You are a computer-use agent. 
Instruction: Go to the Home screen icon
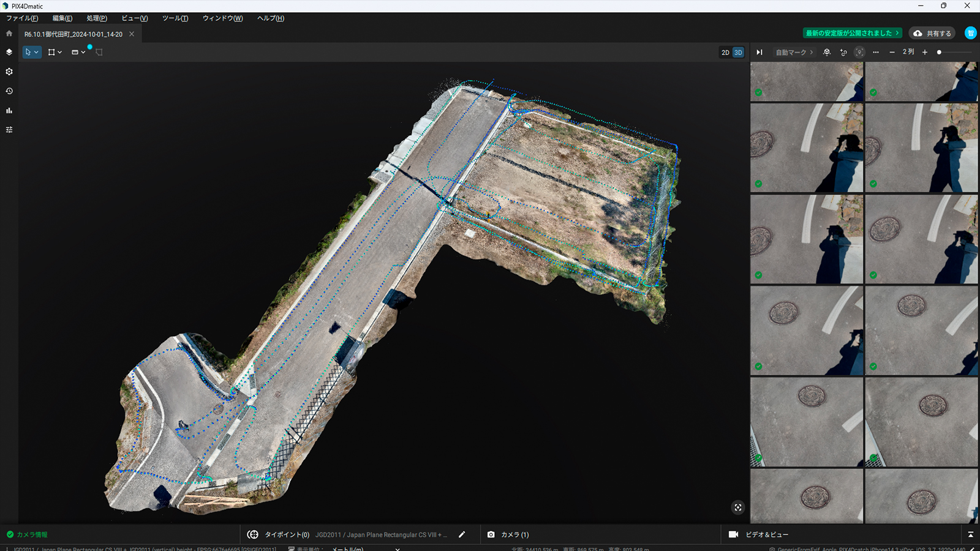pyautogui.click(x=9, y=34)
